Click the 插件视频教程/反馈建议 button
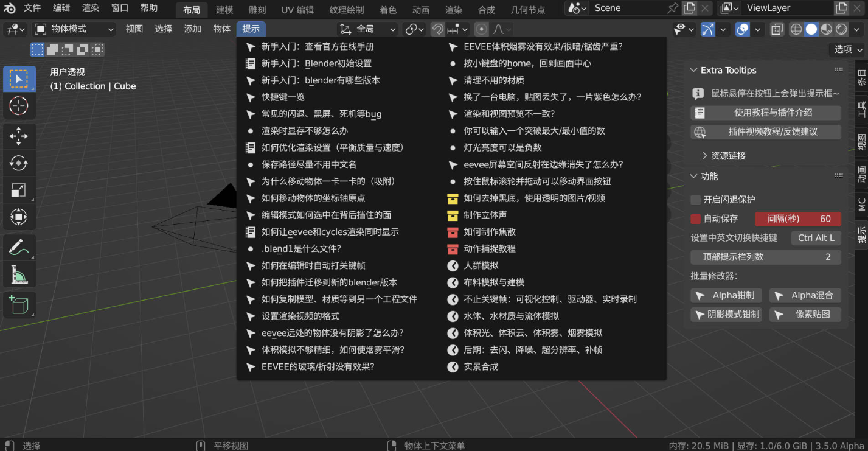Viewport: 868px width, 451px height. pyautogui.click(x=766, y=132)
